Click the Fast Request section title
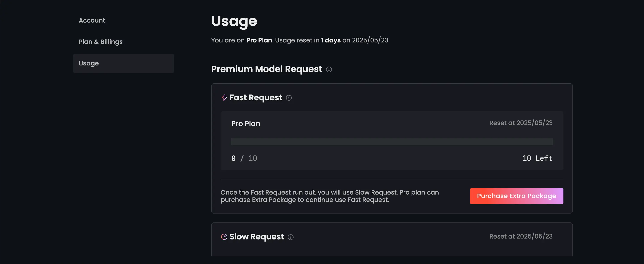The image size is (644, 264). tap(256, 98)
